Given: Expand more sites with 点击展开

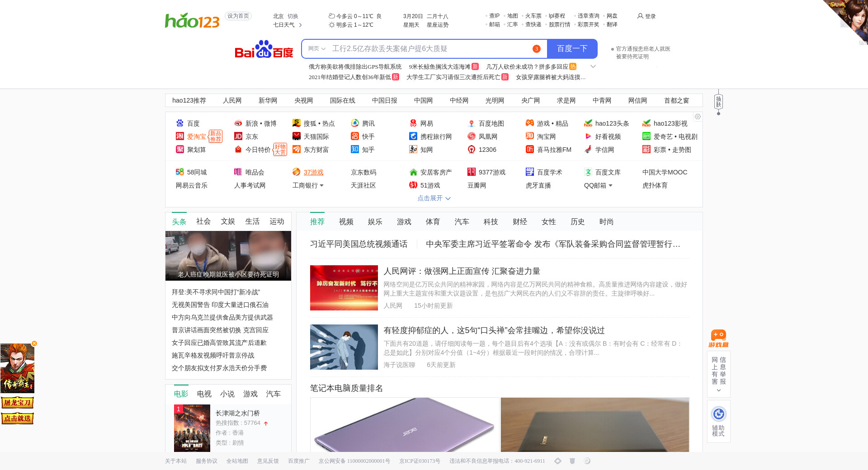Looking at the screenshot, I should [434, 198].
